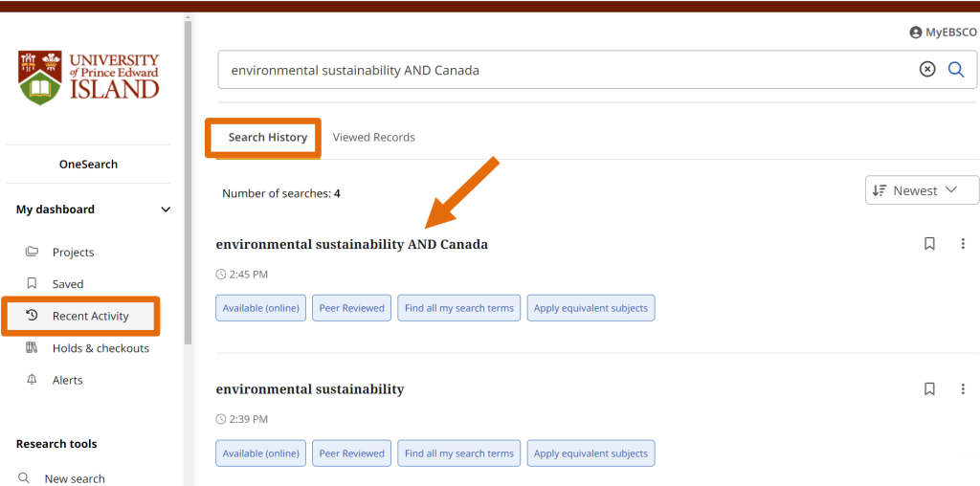
Task: Open the Alerts page
Action: click(67, 380)
